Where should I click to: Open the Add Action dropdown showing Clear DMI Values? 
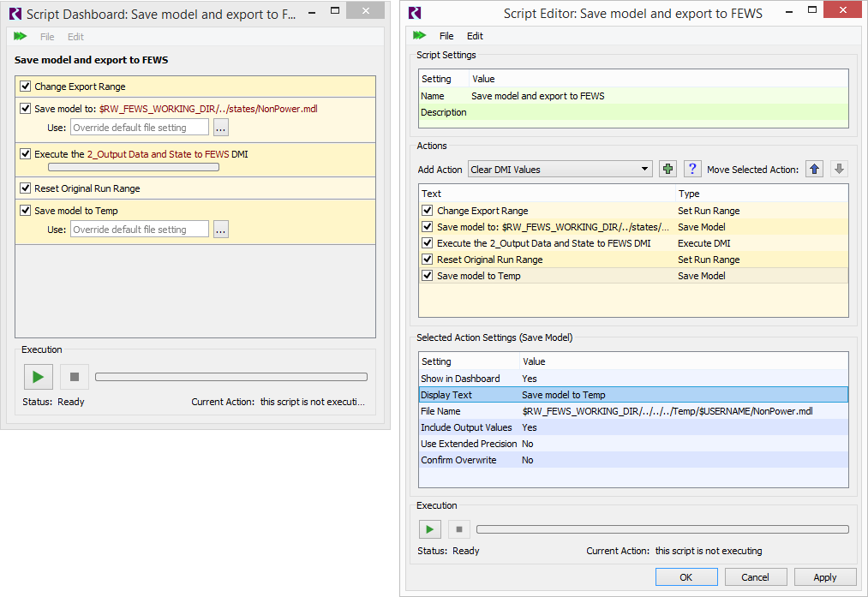point(560,170)
